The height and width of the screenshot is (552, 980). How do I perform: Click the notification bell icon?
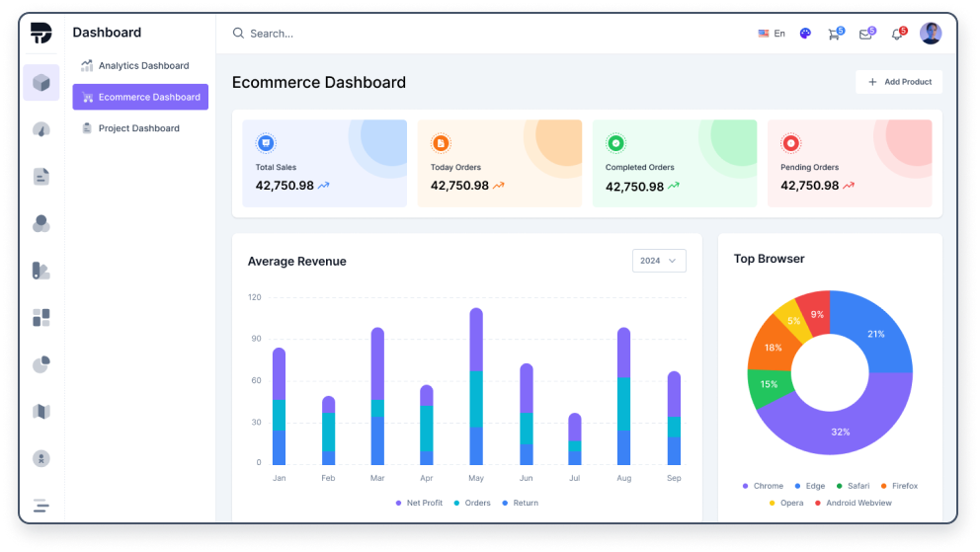[897, 34]
